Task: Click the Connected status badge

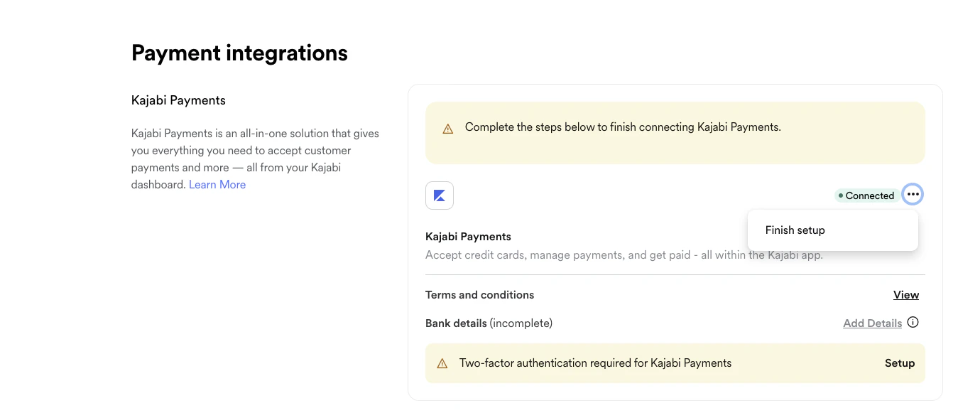Action: coord(866,195)
